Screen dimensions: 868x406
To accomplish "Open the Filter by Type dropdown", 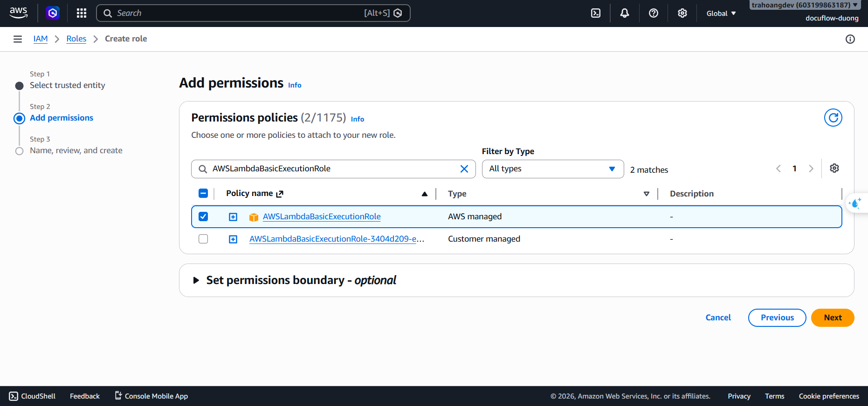I will tap(553, 169).
